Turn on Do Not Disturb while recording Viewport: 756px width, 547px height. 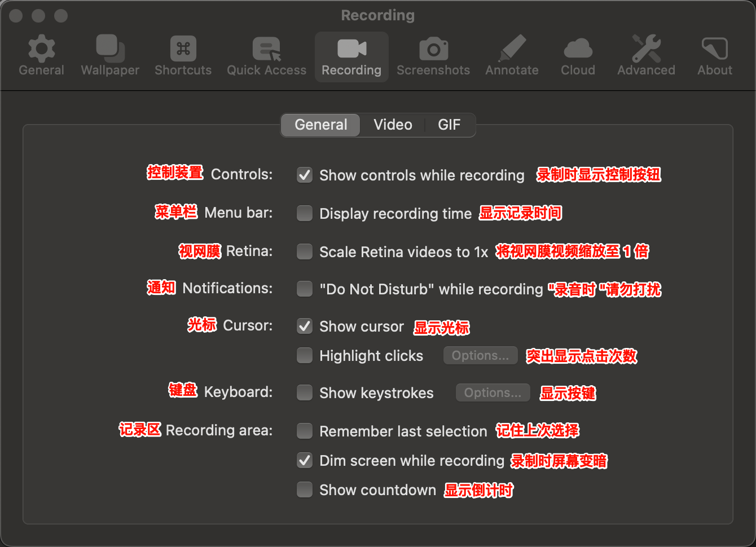[305, 289]
